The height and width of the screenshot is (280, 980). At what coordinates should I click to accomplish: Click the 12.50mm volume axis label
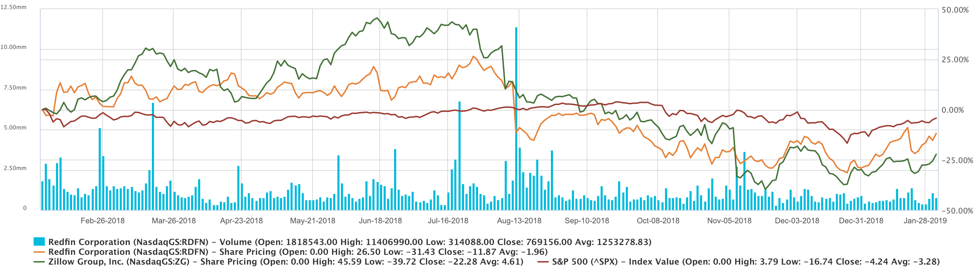(13, 7)
